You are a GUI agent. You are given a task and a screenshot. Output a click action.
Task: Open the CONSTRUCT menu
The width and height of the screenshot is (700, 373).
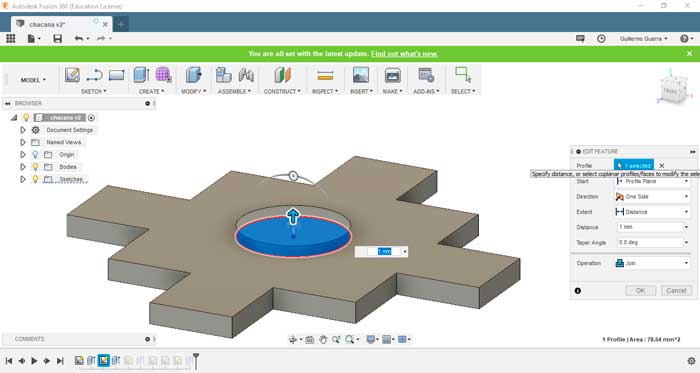[282, 91]
